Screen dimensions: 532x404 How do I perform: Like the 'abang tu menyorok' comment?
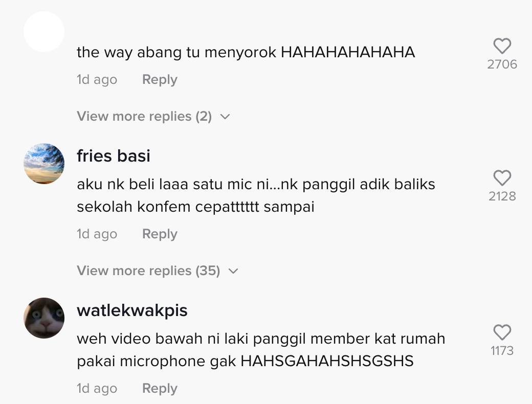(502, 46)
